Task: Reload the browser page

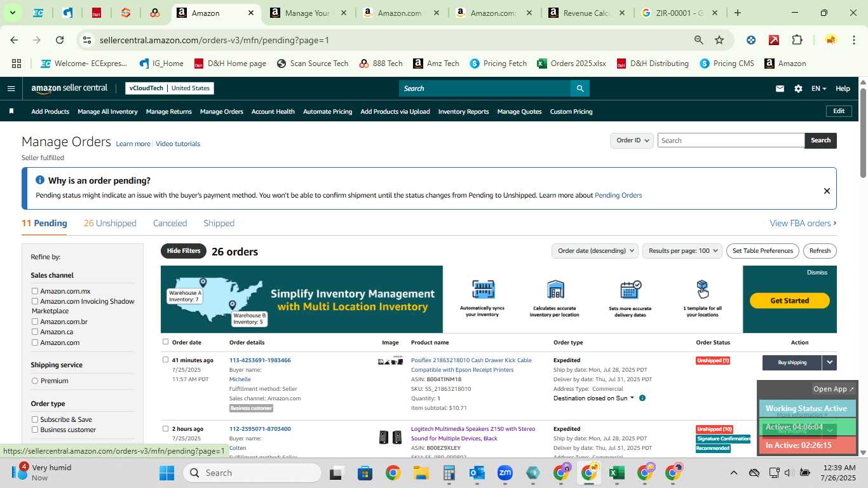Action: point(60,40)
